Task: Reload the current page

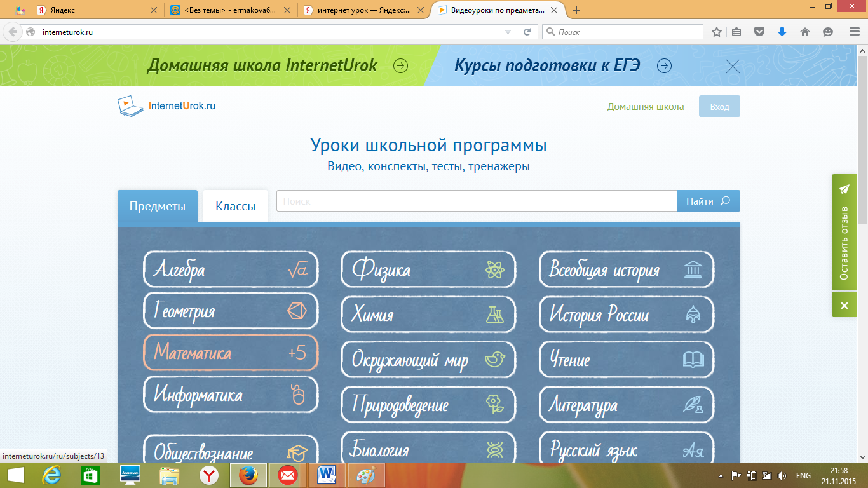Action: coord(527,32)
